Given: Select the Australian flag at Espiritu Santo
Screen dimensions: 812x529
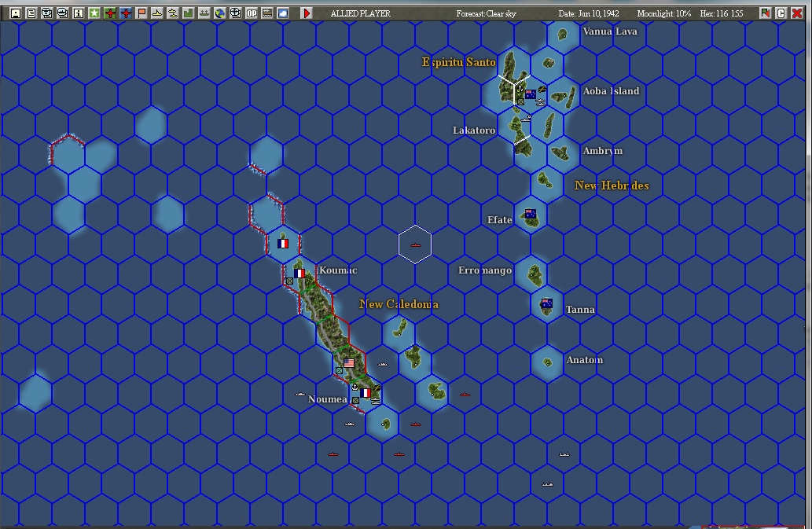Looking at the screenshot, I should [x=531, y=94].
